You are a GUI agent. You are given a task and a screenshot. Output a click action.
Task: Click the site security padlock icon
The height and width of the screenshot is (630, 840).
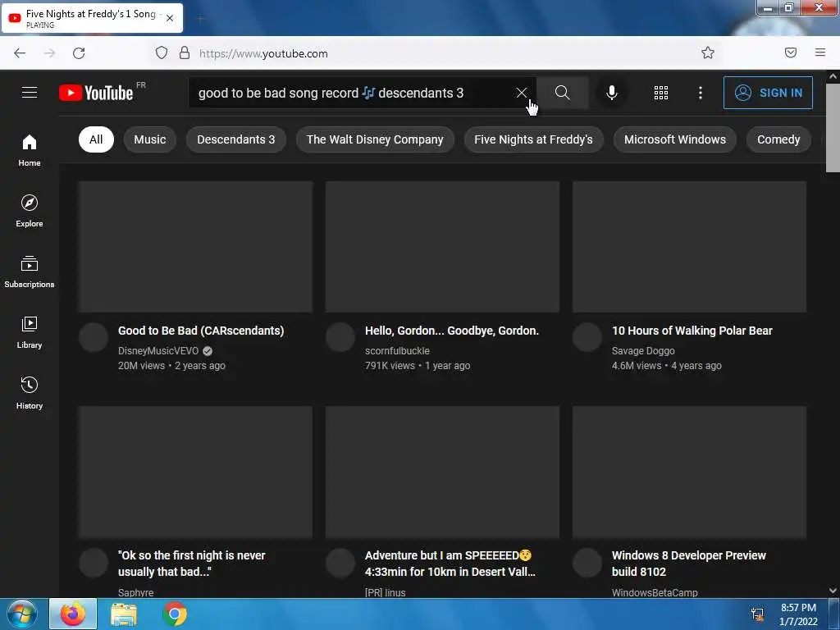(185, 52)
